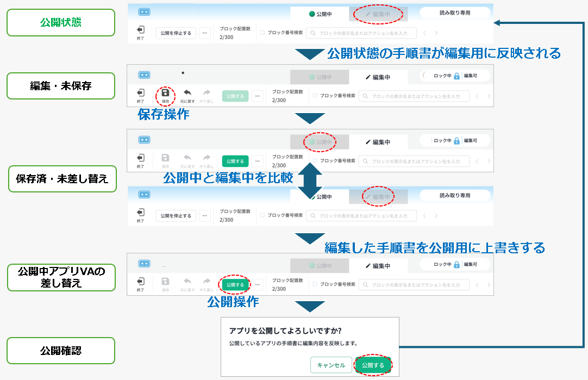Click the robot app icon in the topmost toolbar
The image size is (588, 380).
(145, 11)
